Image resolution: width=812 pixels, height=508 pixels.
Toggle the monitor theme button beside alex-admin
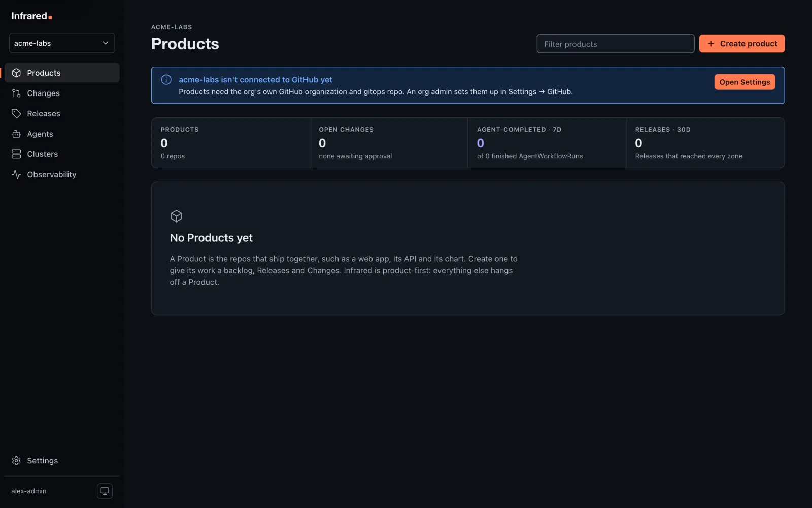click(105, 491)
